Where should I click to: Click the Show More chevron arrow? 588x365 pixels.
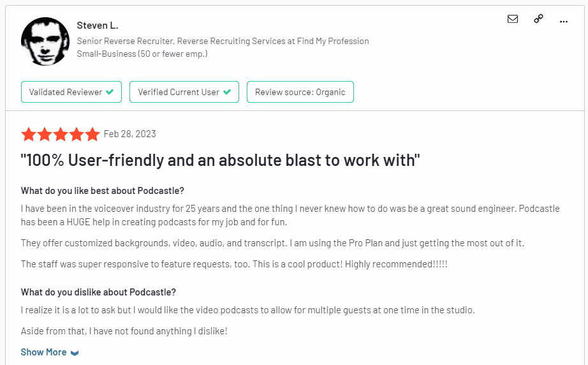click(x=75, y=353)
